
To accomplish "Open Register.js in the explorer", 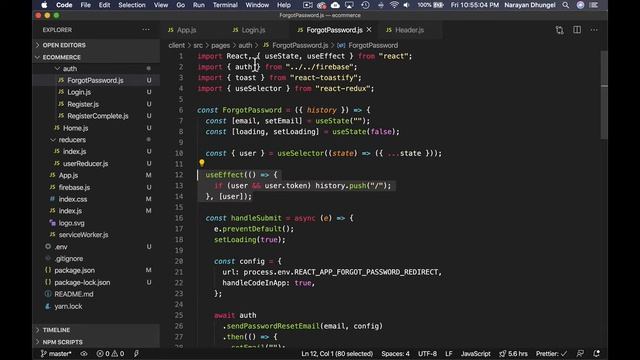I will (x=83, y=104).
